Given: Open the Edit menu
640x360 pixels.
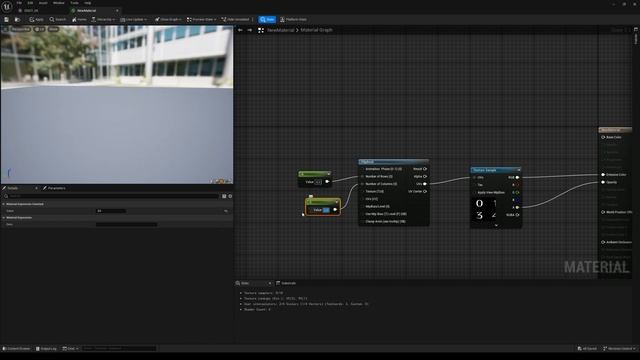Looking at the screenshot, I should [x=30, y=3].
